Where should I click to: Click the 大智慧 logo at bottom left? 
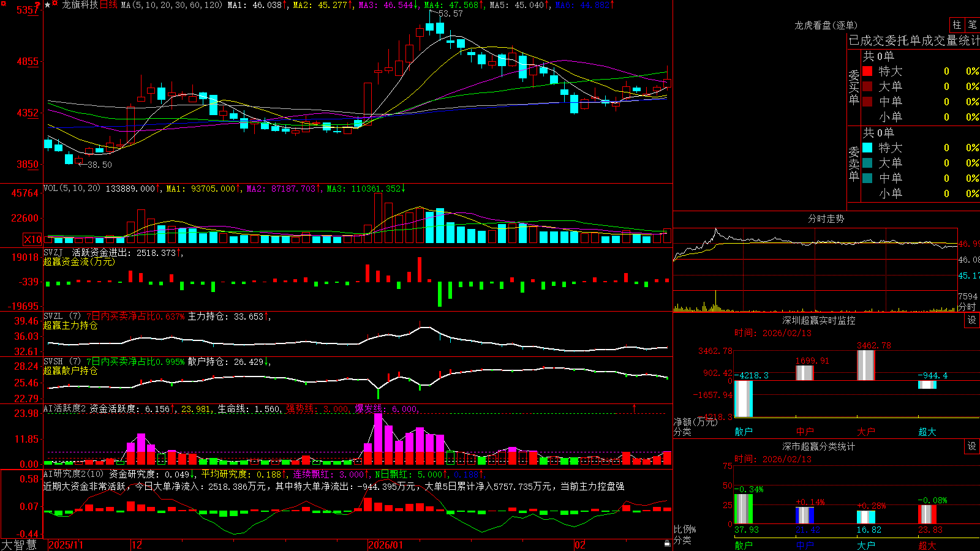tap(19, 544)
